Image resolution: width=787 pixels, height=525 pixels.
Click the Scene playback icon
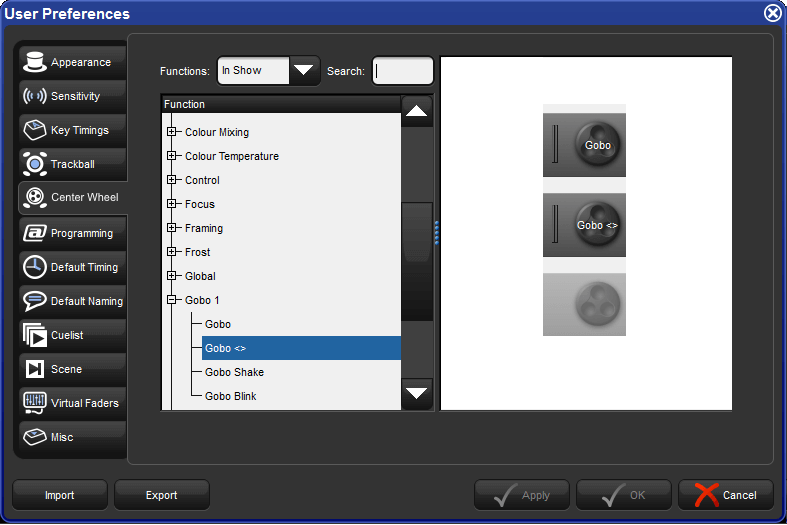[x=34, y=369]
